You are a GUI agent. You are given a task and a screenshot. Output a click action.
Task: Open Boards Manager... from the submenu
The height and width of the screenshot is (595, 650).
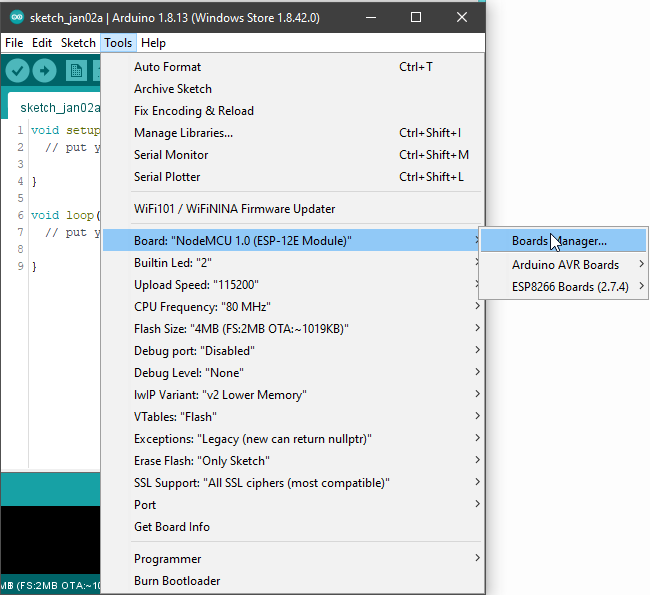click(x=563, y=240)
